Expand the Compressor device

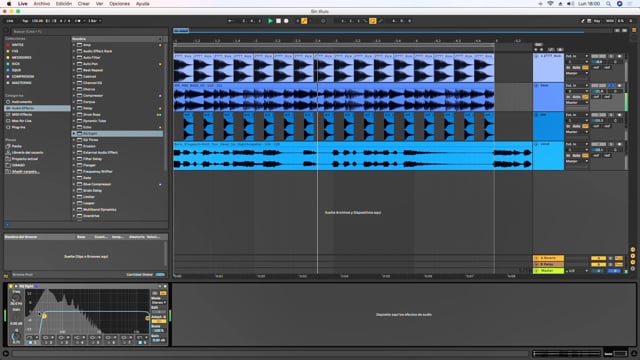click(x=74, y=96)
